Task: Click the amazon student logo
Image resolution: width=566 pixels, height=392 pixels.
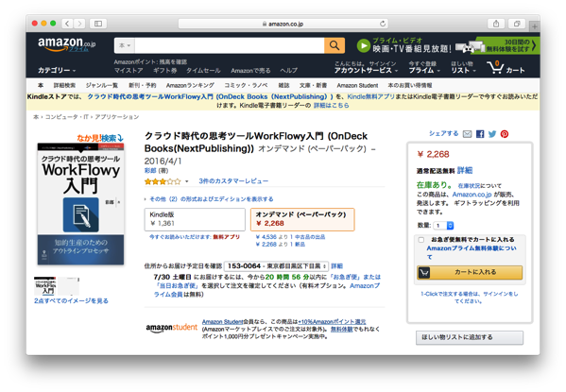Action: tap(171, 328)
